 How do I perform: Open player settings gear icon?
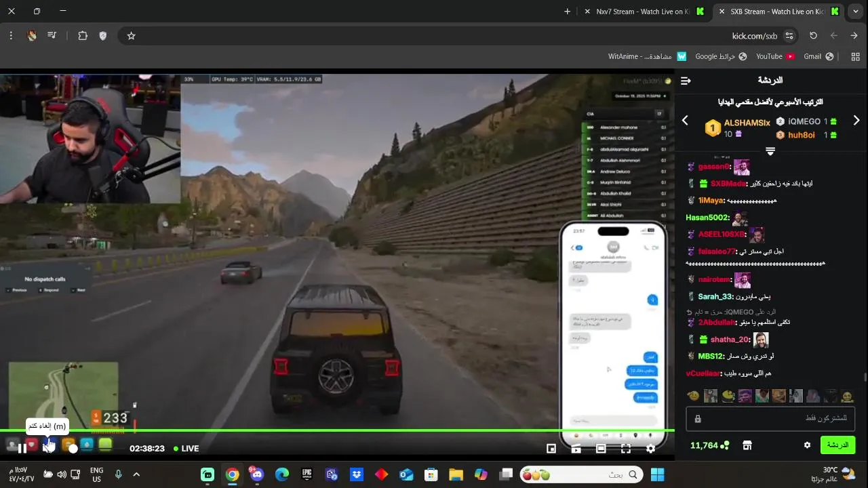click(x=651, y=449)
